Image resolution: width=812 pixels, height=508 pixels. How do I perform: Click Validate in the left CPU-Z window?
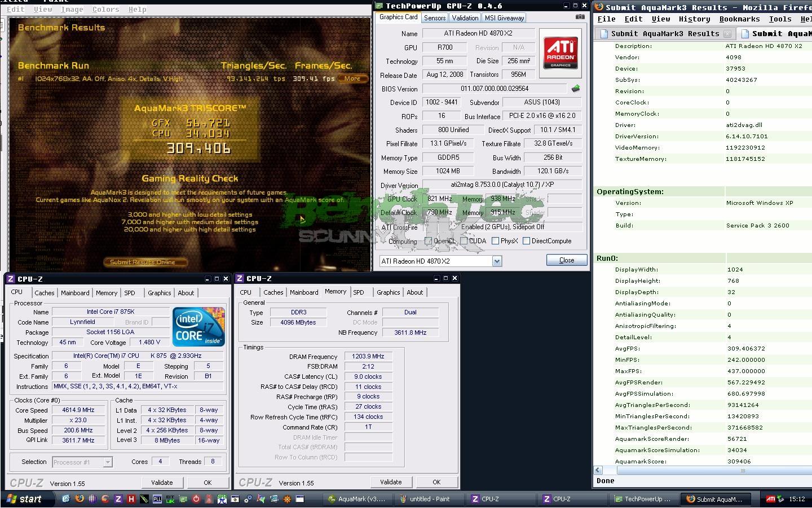click(162, 483)
